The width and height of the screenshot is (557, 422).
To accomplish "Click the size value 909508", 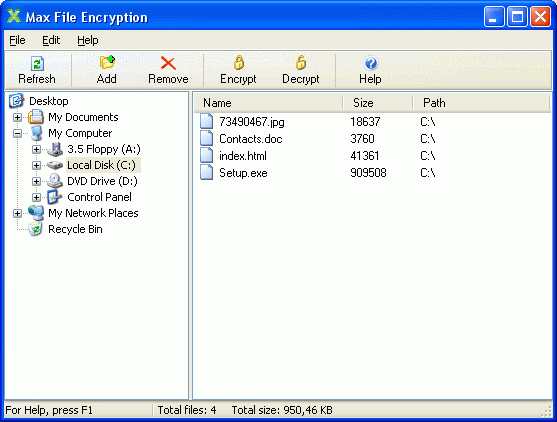I will 368,173.
